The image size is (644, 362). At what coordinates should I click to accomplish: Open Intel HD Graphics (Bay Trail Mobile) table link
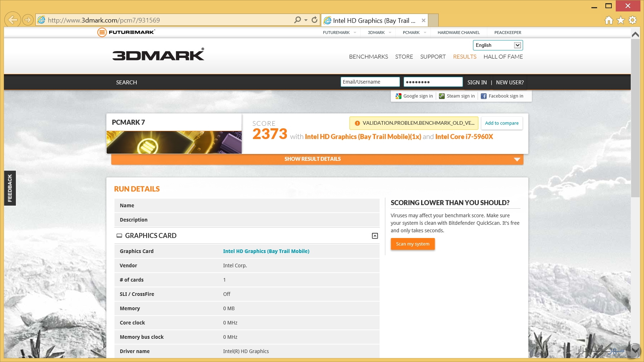click(x=266, y=251)
